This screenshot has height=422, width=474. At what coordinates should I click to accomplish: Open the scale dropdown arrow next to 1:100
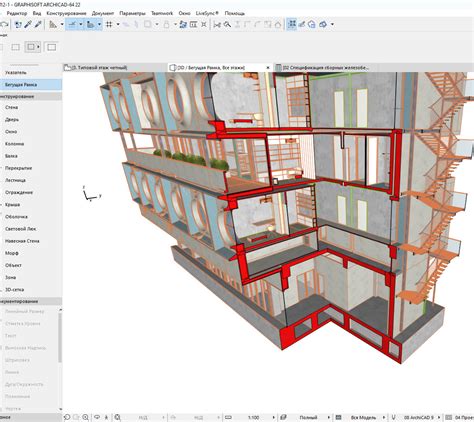274,417
